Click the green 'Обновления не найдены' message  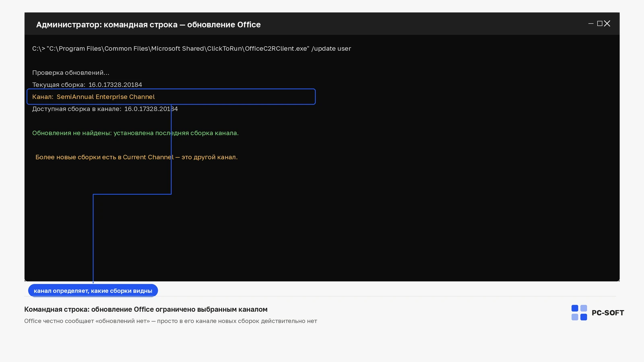pos(135,133)
